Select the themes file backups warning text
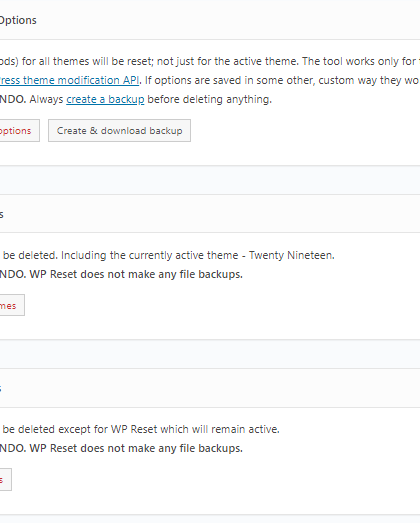Image resolution: width=420 pixels, height=523 pixels. [x=121, y=274]
